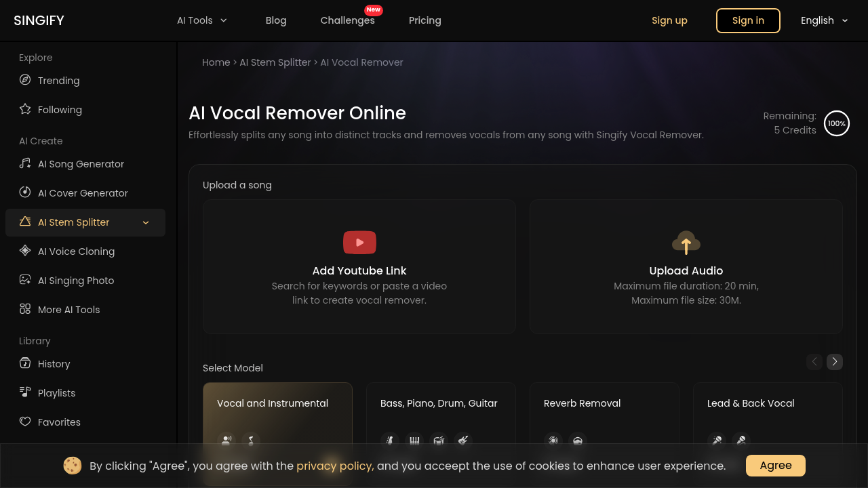Go to the Challenges section
Viewport: 868px width, 488px height.
click(347, 20)
